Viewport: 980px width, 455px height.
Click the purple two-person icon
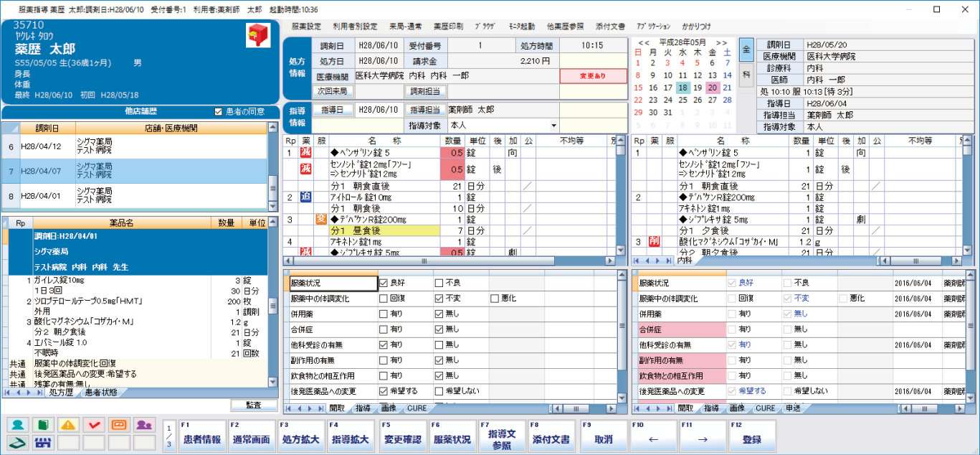pos(144,425)
